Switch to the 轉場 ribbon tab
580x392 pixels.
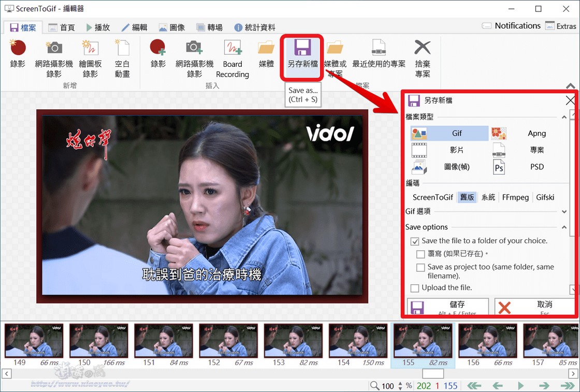[210, 27]
